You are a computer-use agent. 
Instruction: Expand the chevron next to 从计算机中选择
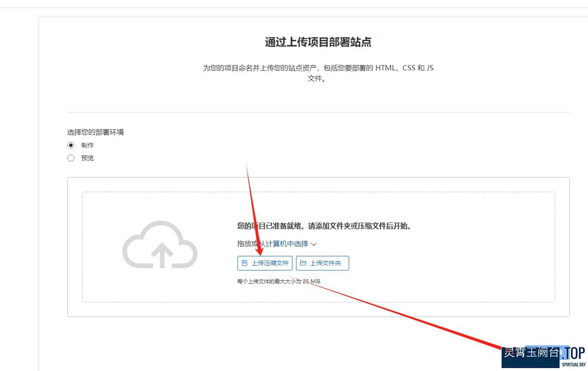[314, 244]
